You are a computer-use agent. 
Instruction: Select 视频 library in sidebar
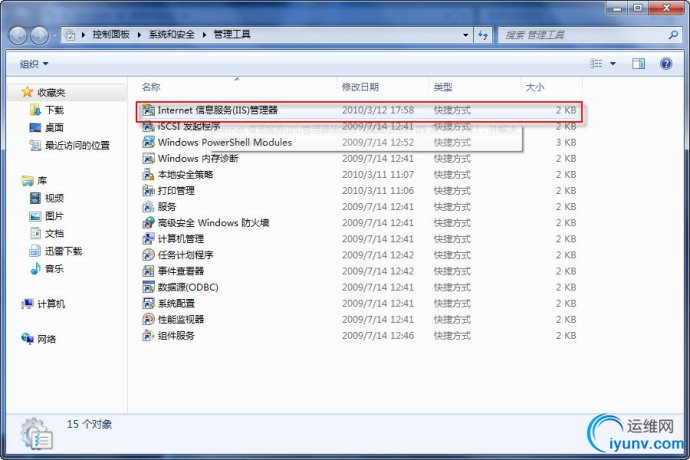47,198
